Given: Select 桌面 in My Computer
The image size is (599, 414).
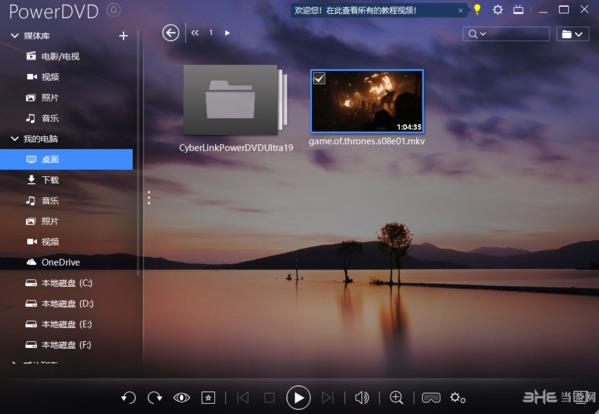Looking at the screenshot, I should pyautogui.click(x=66, y=159).
